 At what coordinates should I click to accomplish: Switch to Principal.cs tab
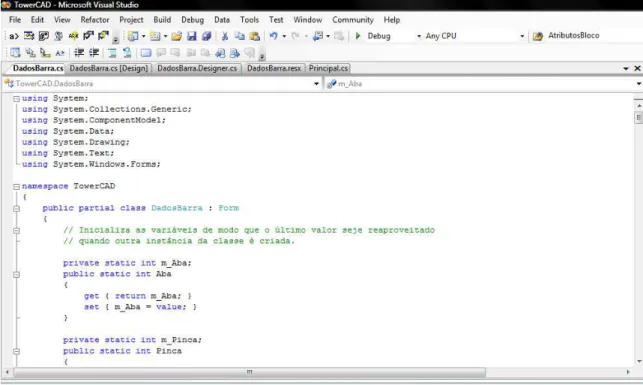click(x=328, y=68)
